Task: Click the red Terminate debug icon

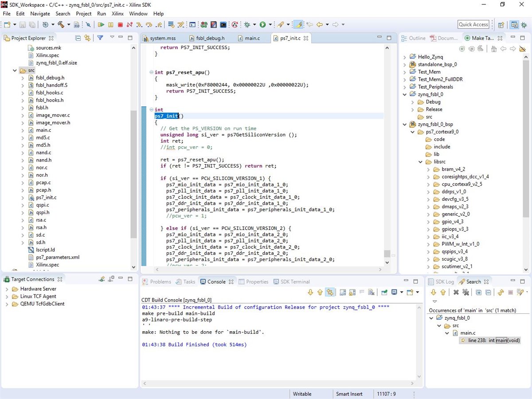Action: click(120, 25)
